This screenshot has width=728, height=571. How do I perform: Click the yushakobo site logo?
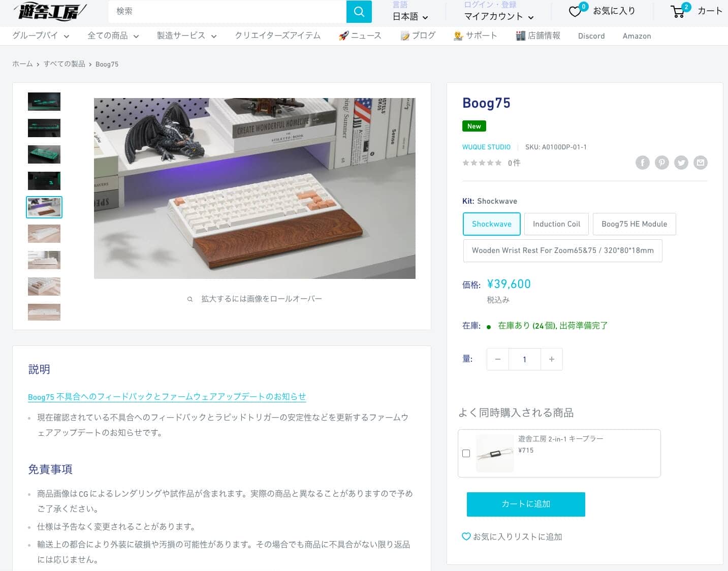(50, 11)
